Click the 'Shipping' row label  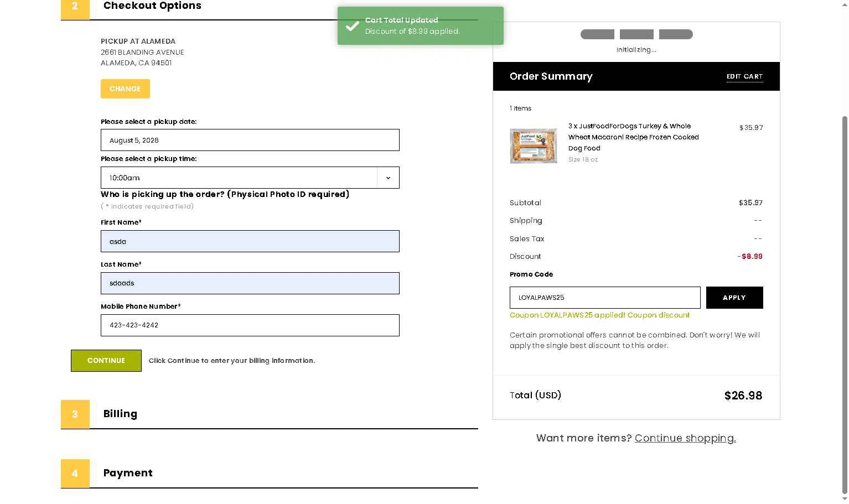526,221
